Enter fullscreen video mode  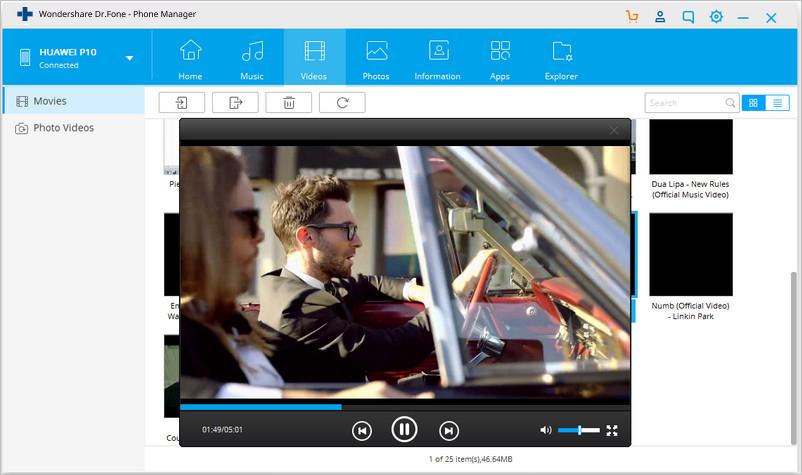612,431
